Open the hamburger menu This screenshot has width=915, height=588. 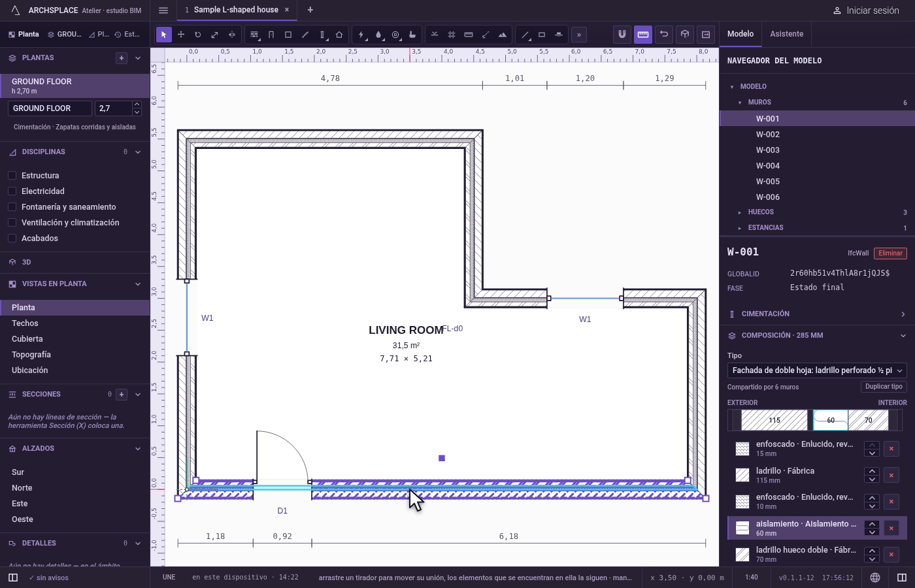click(x=163, y=10)
